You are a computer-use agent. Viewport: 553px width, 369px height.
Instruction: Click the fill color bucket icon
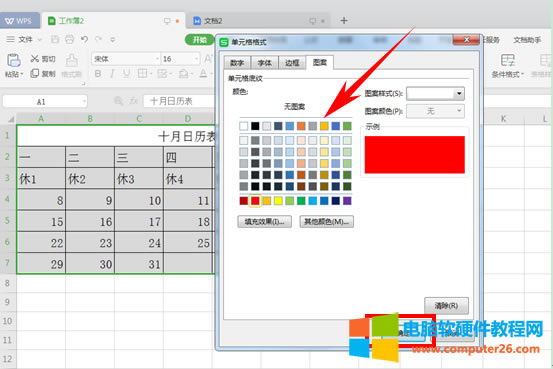pos(183,74)
